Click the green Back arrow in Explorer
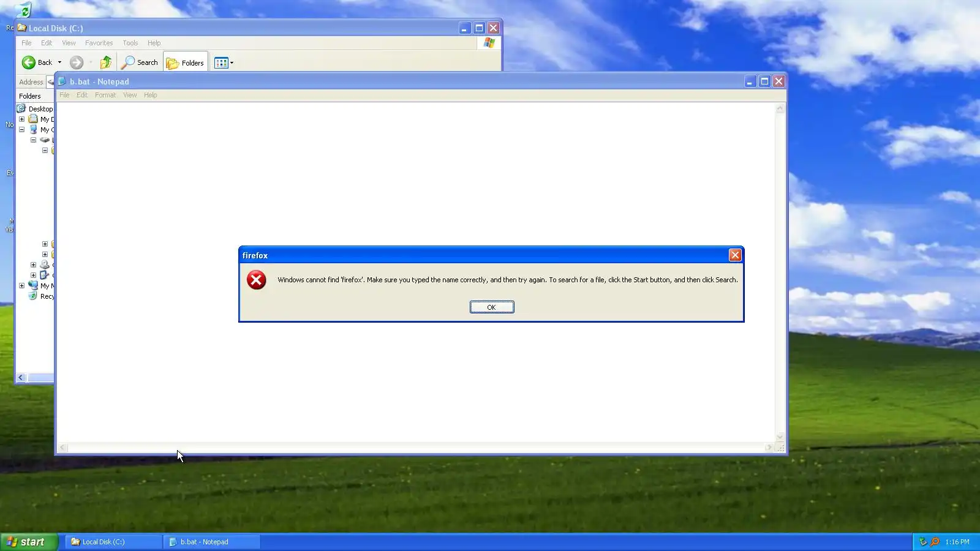 (x=28, y=62)
